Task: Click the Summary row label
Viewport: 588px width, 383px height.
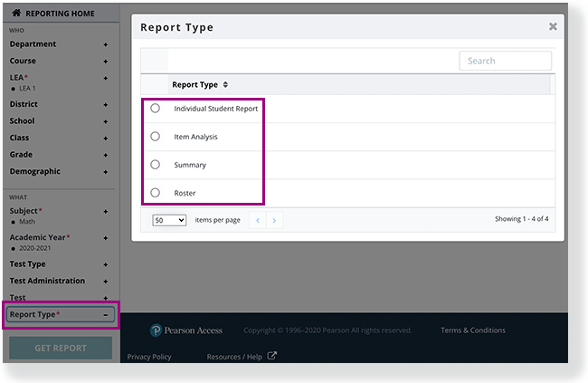Action: [x=190, y=165]
